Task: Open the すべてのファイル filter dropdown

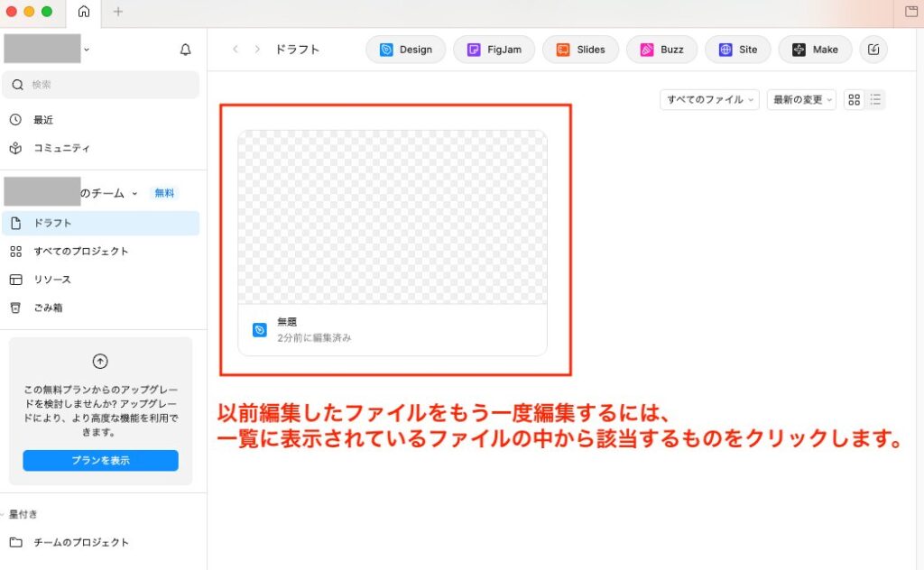Action: pos(709,100)
